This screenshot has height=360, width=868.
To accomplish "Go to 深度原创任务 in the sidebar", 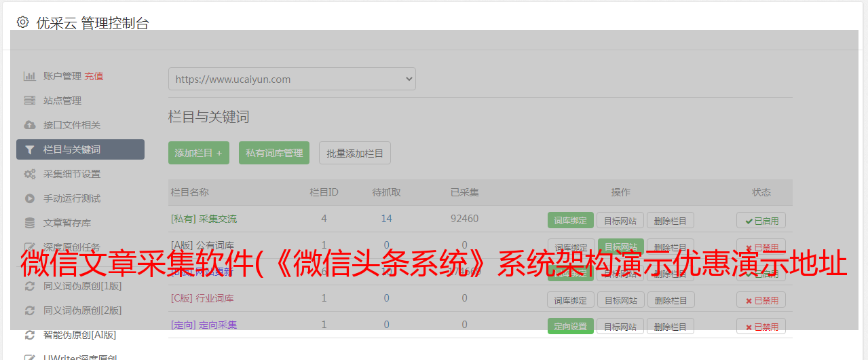I will point(72,247).
